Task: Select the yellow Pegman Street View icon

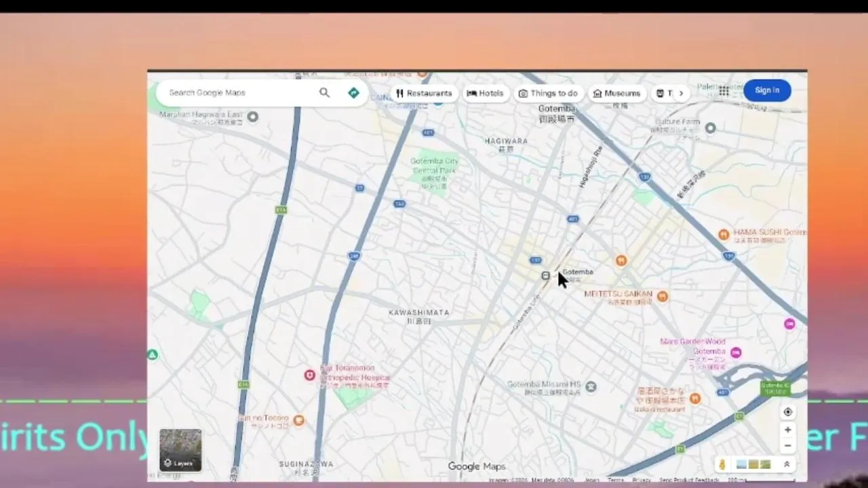Action: coord(723,464)
